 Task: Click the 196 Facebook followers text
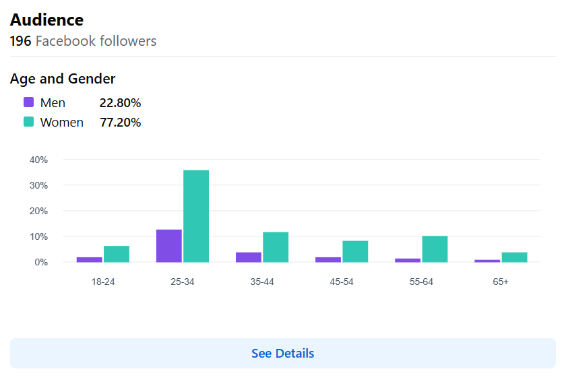83,41
